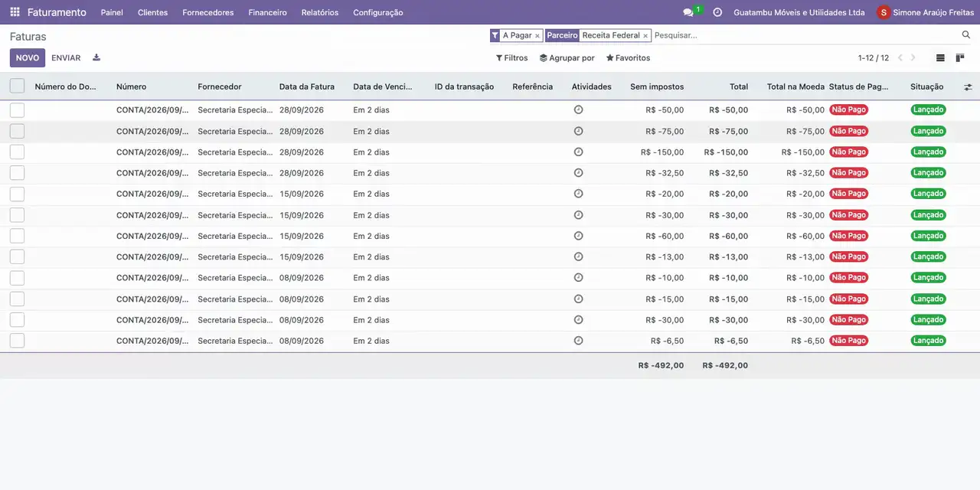This screenshot has width=980, height=490.
Task: Click the NOVO button
Action: click(28, 58)
